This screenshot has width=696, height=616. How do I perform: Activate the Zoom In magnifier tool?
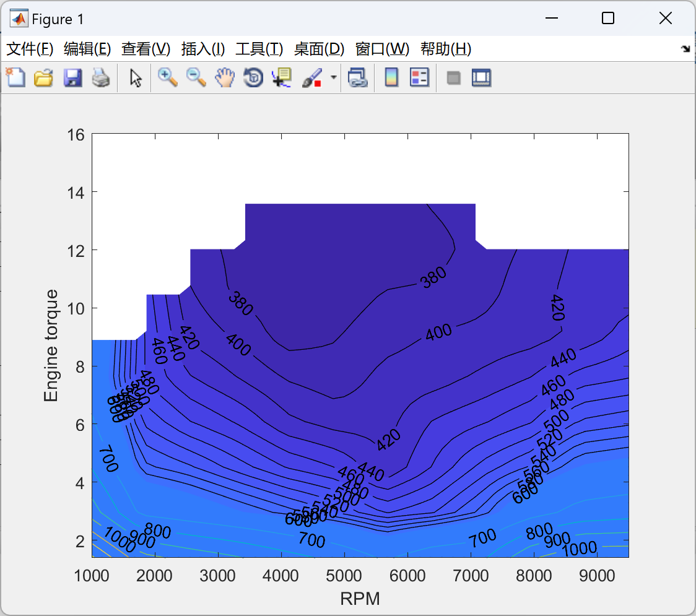(x=167, y=77)
